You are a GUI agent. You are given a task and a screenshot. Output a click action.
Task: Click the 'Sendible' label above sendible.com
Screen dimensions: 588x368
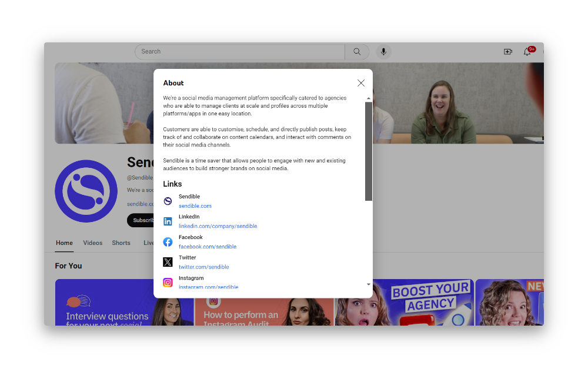coord(189,197)
